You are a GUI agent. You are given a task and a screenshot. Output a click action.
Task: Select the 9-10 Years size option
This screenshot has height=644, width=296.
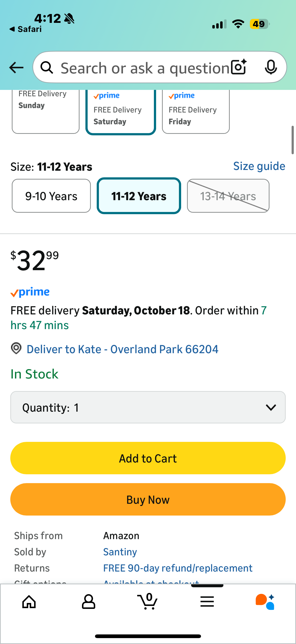coord(51,196)
